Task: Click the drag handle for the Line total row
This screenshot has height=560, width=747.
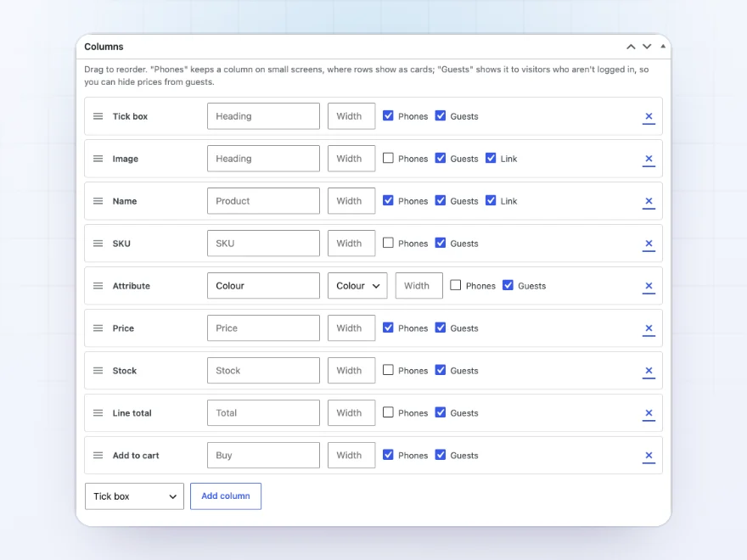Action: pyautogui.click(x=98, y=413)
